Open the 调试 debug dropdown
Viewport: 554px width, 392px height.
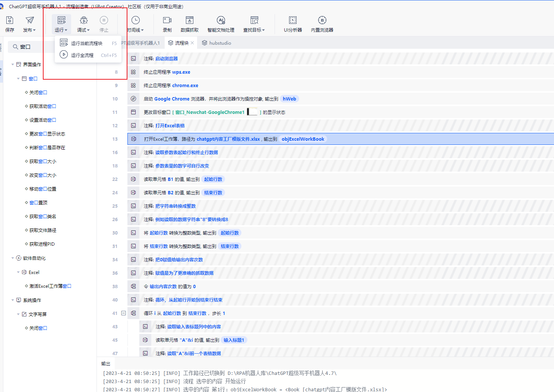83,24
